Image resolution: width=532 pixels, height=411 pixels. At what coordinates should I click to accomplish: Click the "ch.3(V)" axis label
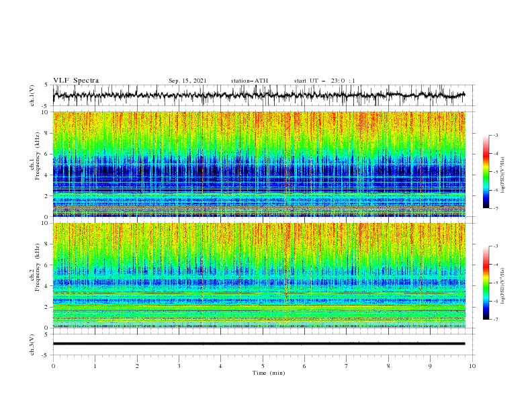pyautogui.click(x=32, y=345)
